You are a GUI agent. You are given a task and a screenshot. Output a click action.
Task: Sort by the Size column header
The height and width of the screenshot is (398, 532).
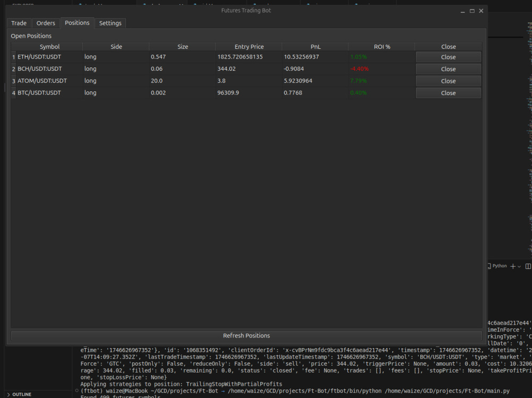[182, 47]
